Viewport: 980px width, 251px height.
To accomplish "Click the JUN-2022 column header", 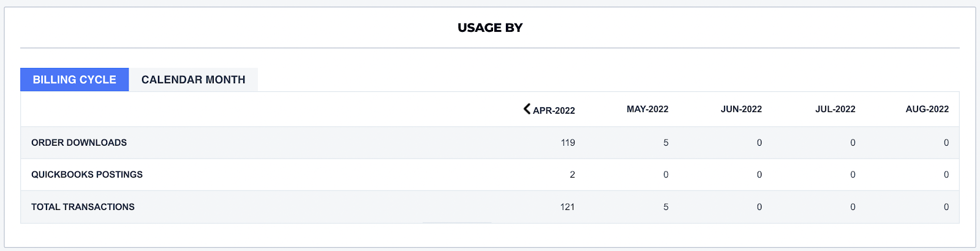I will (741, 109).
